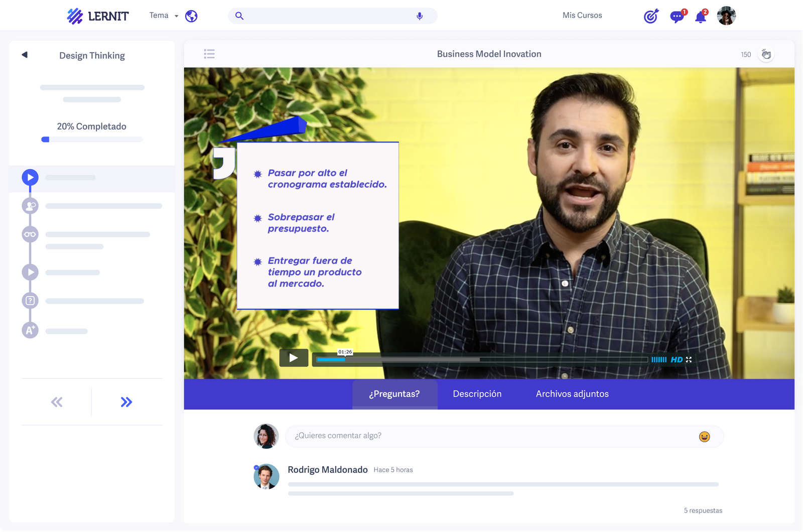Click the microphone icon in the search bar
Viewport: 803px width, 532px height.
coord(418,16)
